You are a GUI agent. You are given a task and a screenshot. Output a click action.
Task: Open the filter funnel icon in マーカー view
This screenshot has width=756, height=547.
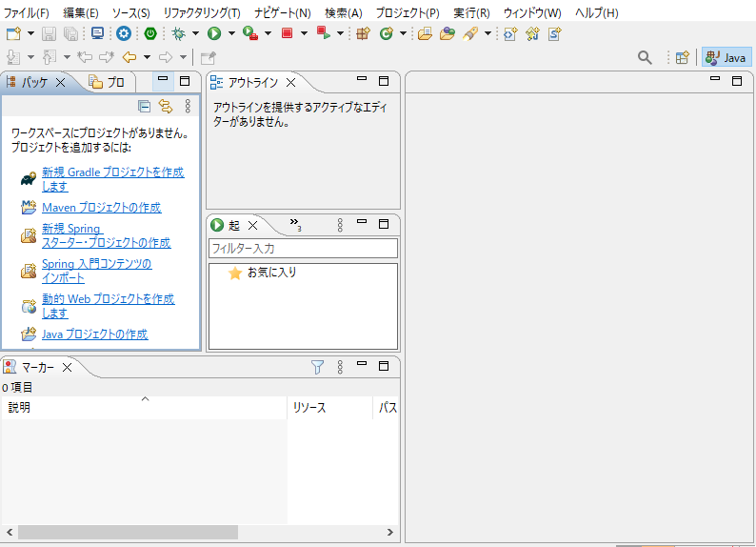coord(318,367)
